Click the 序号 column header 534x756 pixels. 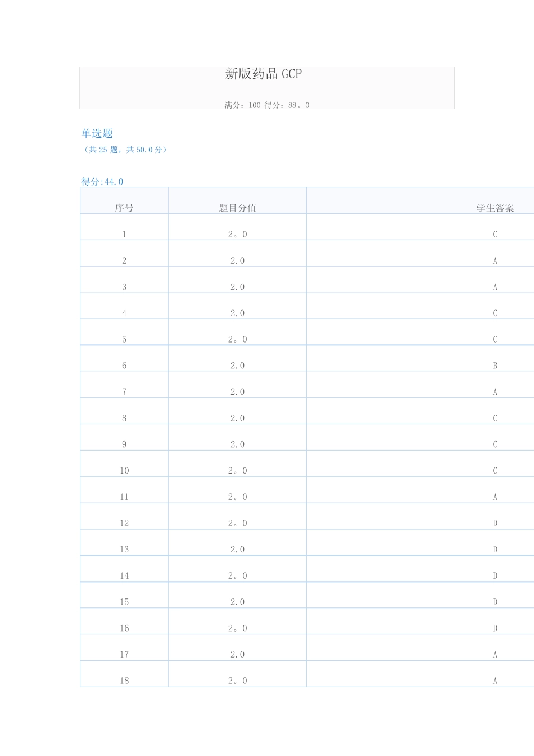124,208
